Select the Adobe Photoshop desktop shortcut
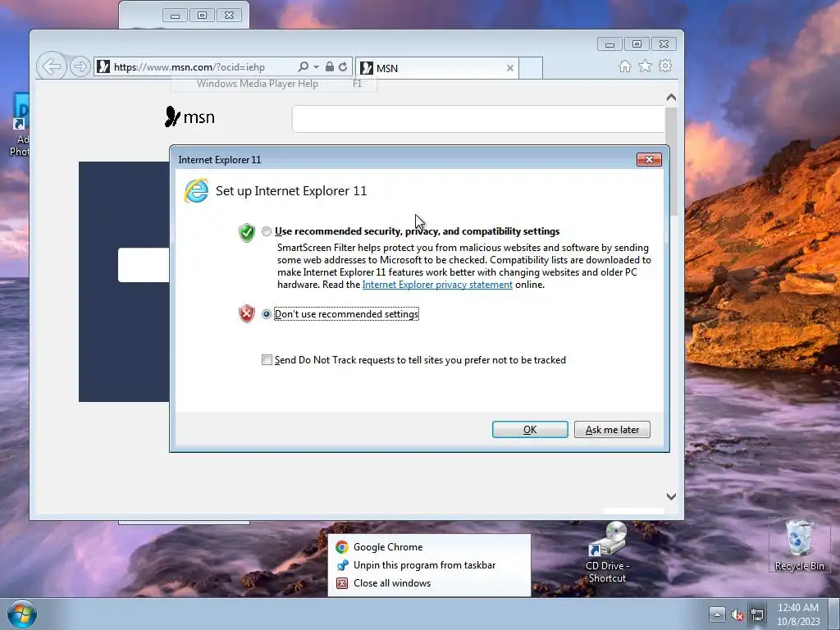Image resolution: width=840 pixels, height=630 pixels. pos(20,126)
